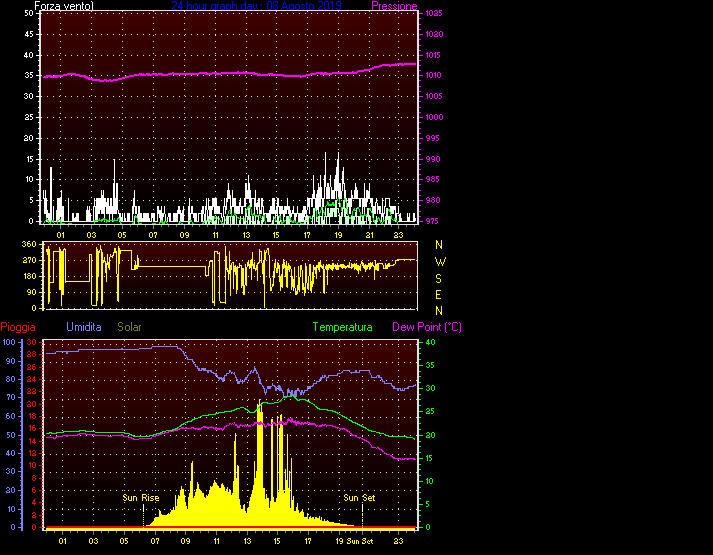Click the 100 humidity axis value
713x555 pixels.
pyautogui.click(x=9, y=342)
